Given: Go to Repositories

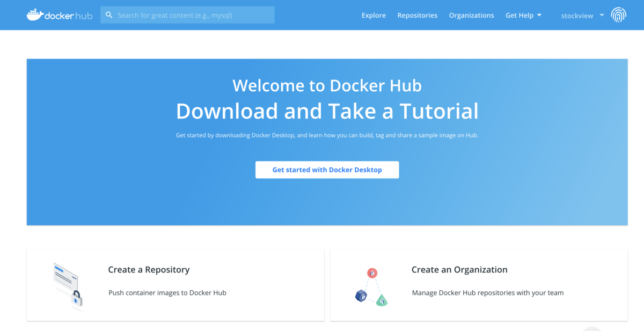Looking at the screenshot, I should point(418,16).
